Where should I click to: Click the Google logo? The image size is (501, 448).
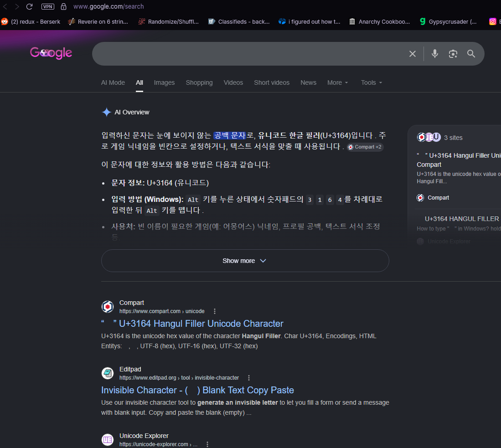[x=51, y=53]
